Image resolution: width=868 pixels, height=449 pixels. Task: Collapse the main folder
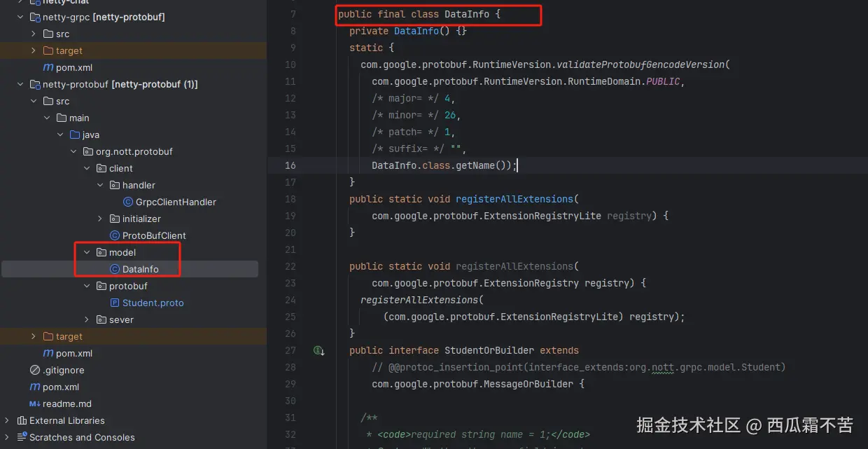47,118
